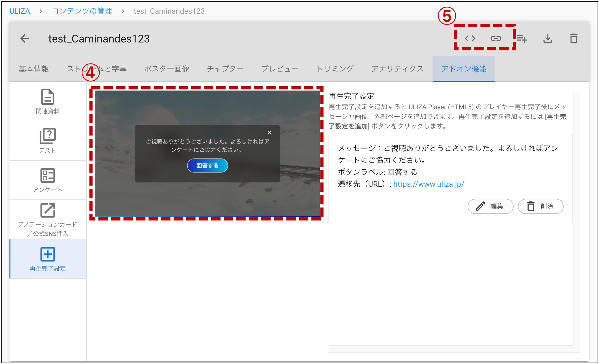The width and height of the screenshot is (599, 364).
Task: Click the add to playlist icon
Action: point(522,38)
